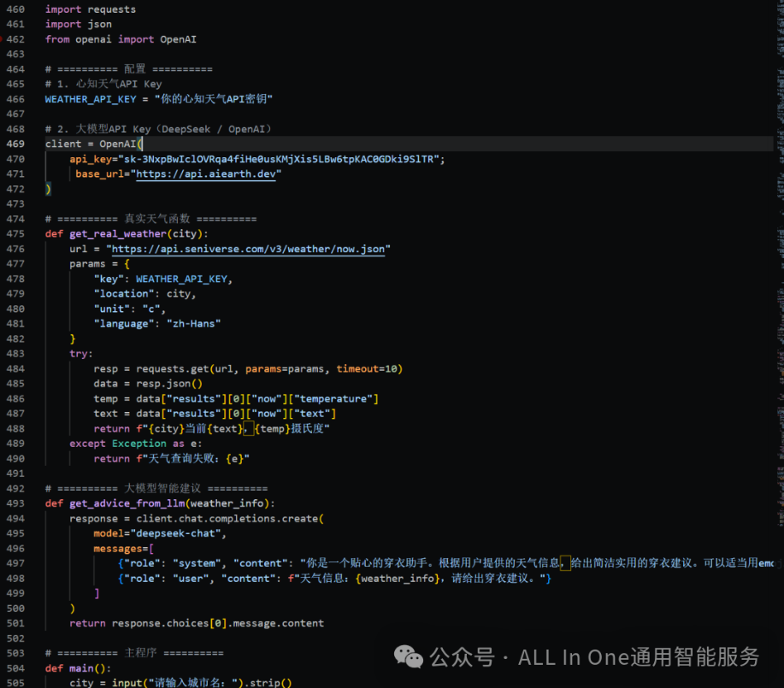Open the https://api.aiearth.dev base_url link

205,174
